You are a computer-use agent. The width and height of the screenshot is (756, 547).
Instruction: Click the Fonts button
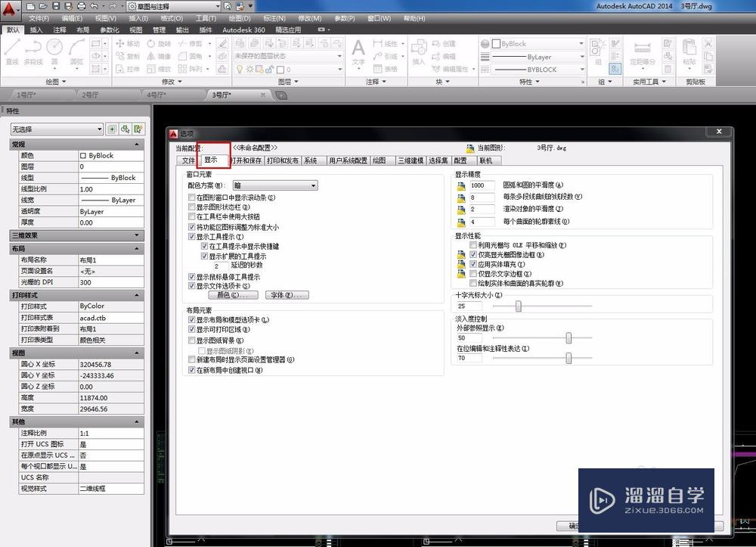(x=287, y=295)
